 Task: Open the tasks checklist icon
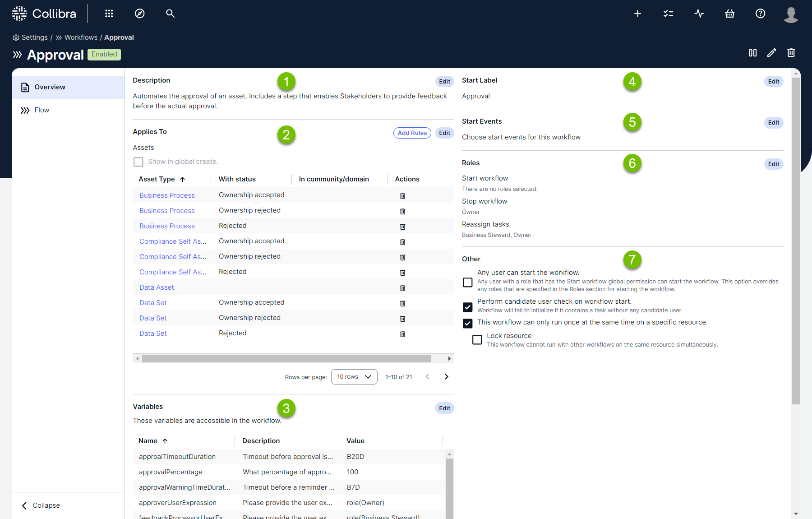[668, 14]
